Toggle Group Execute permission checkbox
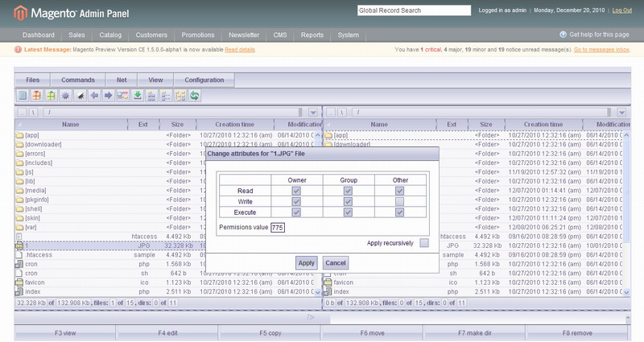This screenshot has width=644, height=342. coord(348,212)
